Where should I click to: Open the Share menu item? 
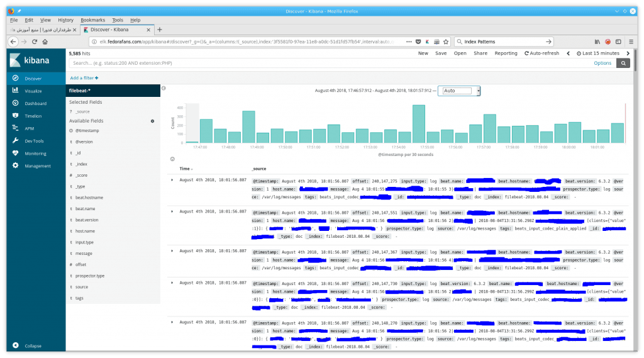[x=480, y=53]
